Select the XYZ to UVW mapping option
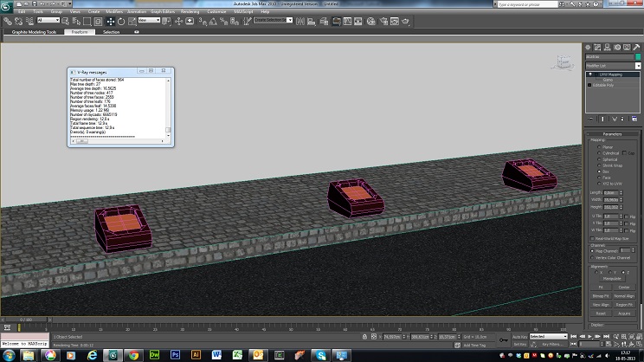The height and width of the screenshot is (362, 644). (x=599, y=184)
